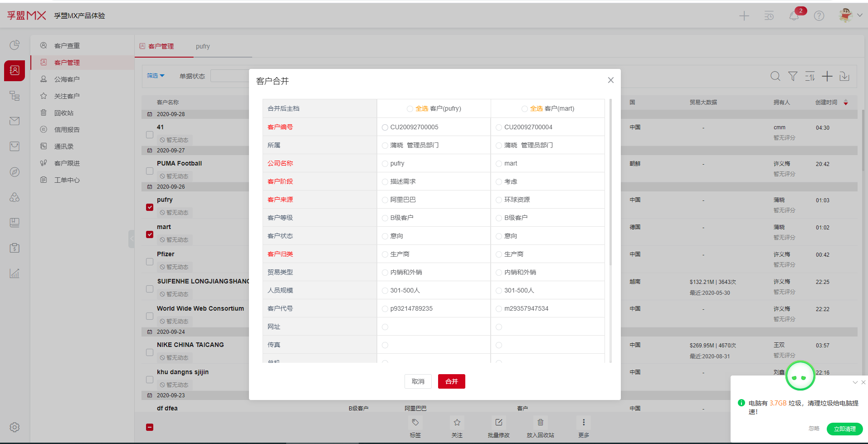868x444 pixels.
Task: Open the search magnifier in customer list
Action: [775, 76]
